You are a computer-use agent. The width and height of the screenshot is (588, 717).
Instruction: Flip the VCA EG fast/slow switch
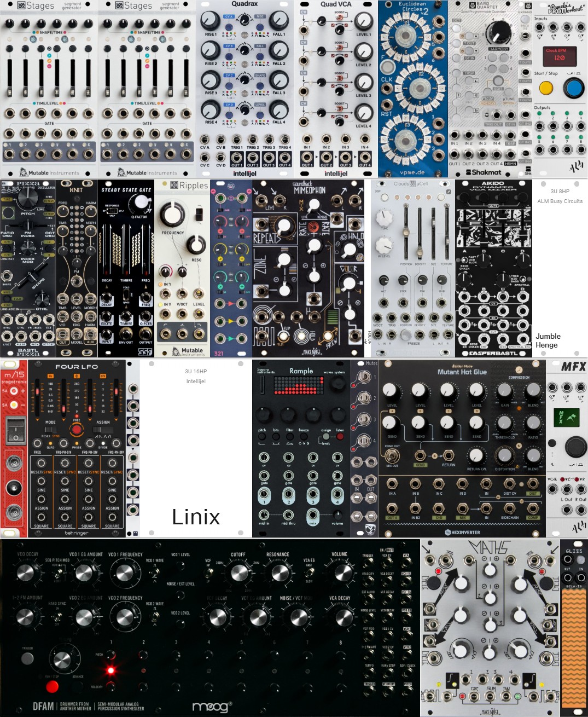pyautogui.click(x=309, y=573)
